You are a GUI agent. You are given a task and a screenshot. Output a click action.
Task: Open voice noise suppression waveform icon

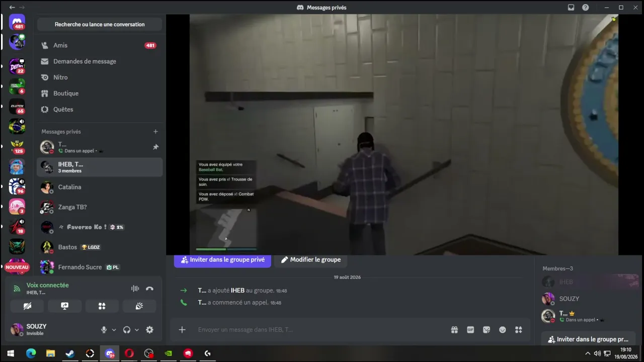[x=135, y=289]
